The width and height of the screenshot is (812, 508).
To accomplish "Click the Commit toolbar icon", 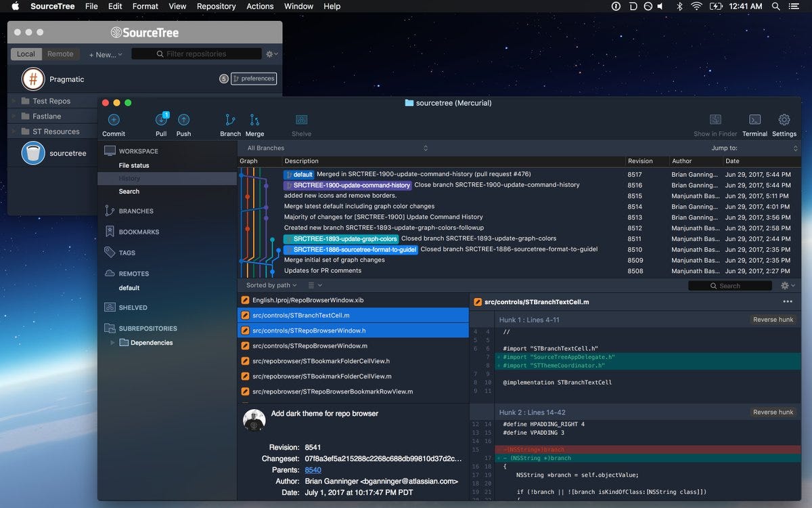I will pos(113,122).
